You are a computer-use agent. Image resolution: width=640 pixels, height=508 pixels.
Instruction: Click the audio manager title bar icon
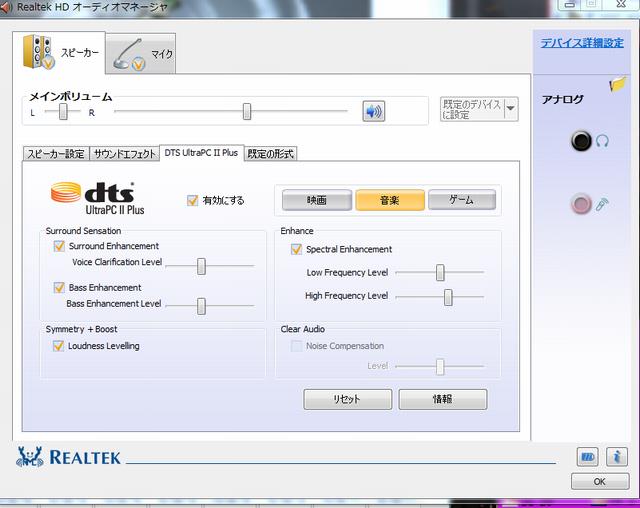pyautogui.click(x=5, y=7)
